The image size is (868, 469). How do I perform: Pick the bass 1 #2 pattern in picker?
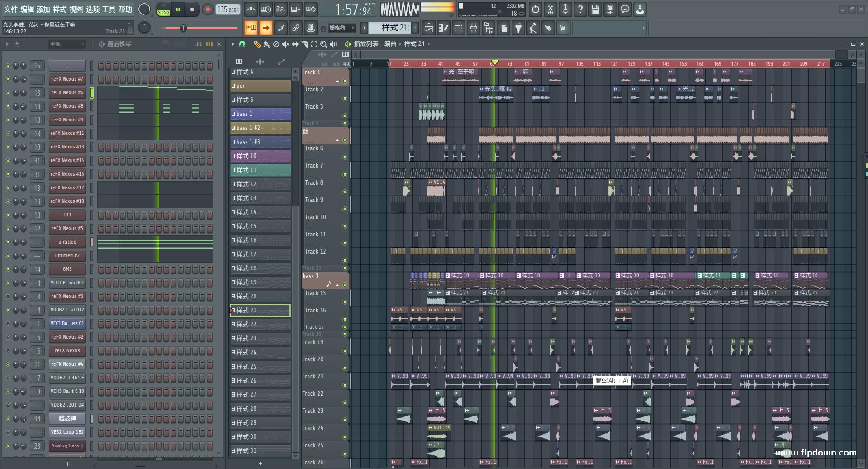[x=261, y=128]
